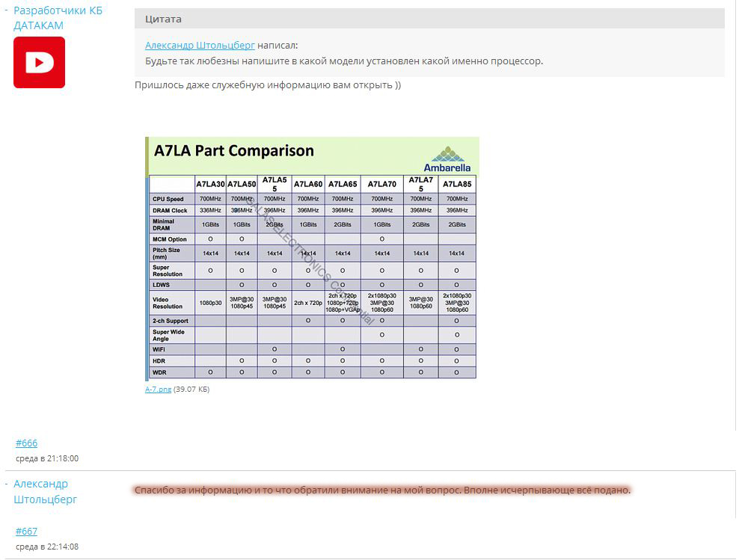
Task: Click the red DATAKAM avatar icon
Action: pyautogui.click(x=39, y=63)
